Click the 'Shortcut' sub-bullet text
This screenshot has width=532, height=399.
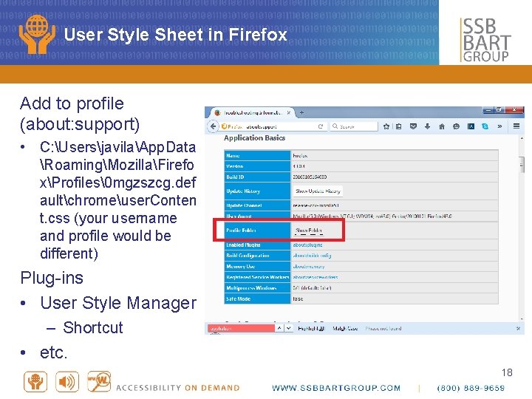coord(93,328)
